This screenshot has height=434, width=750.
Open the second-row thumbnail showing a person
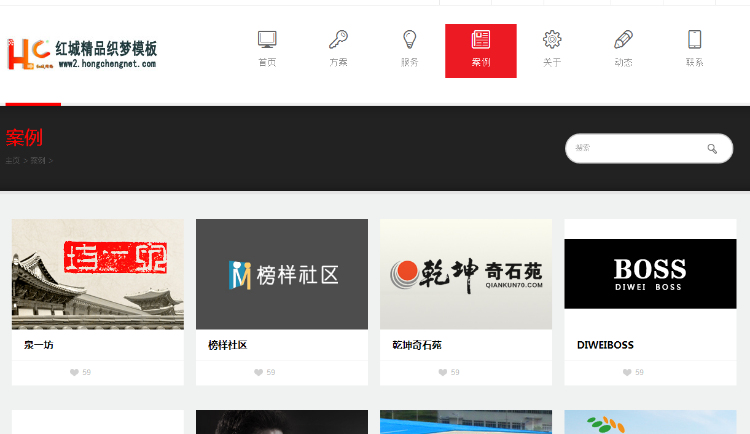282,422
